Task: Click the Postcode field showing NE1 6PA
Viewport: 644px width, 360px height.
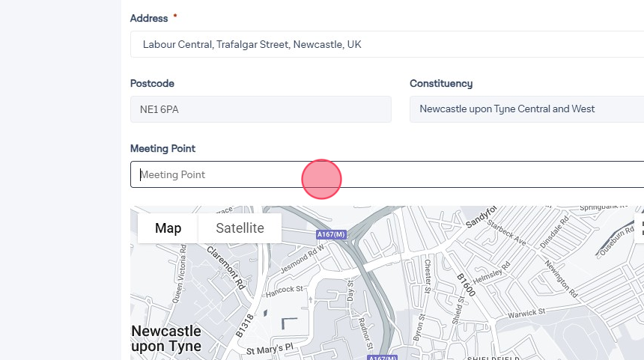Action: (260, 109)
